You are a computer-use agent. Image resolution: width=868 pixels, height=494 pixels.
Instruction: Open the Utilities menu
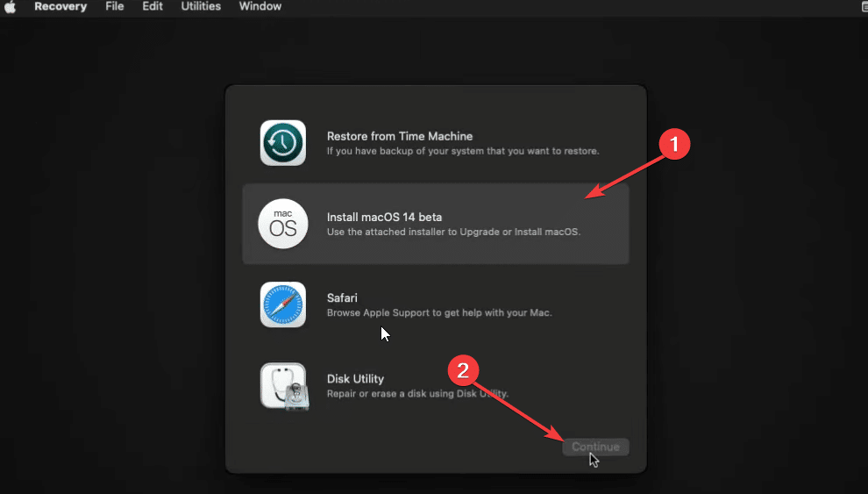pos(201,7)
